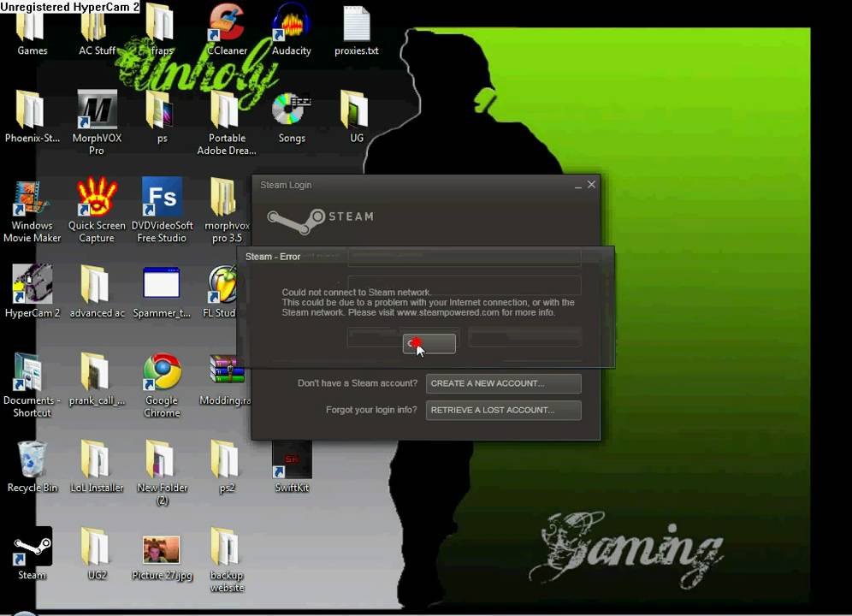Viewport: 852px width, 616px height.
Task: Open the New Folder (2) icon
Action: tap(162, 472)
